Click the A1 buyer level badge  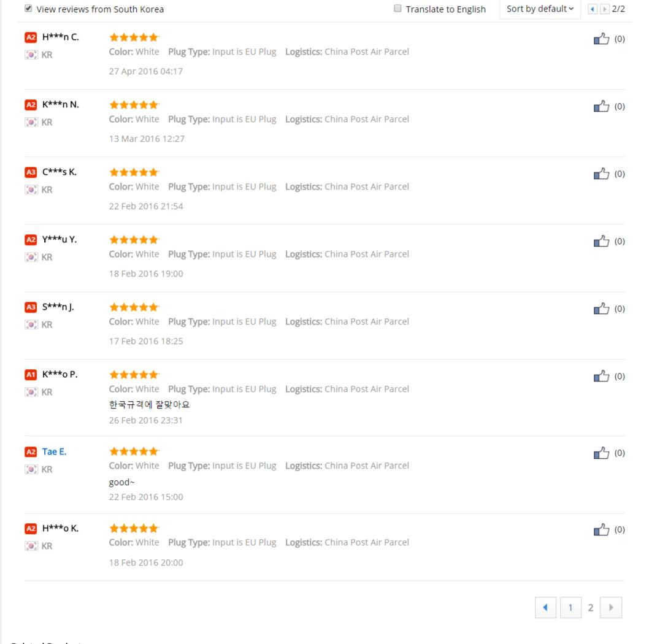point(31,375)
